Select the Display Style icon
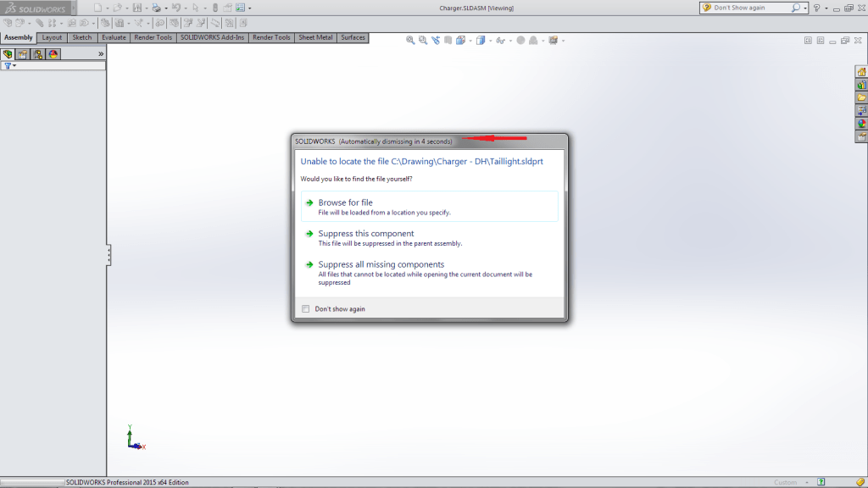Viewport: 868px width, 488px height. [x=481, y=39]
